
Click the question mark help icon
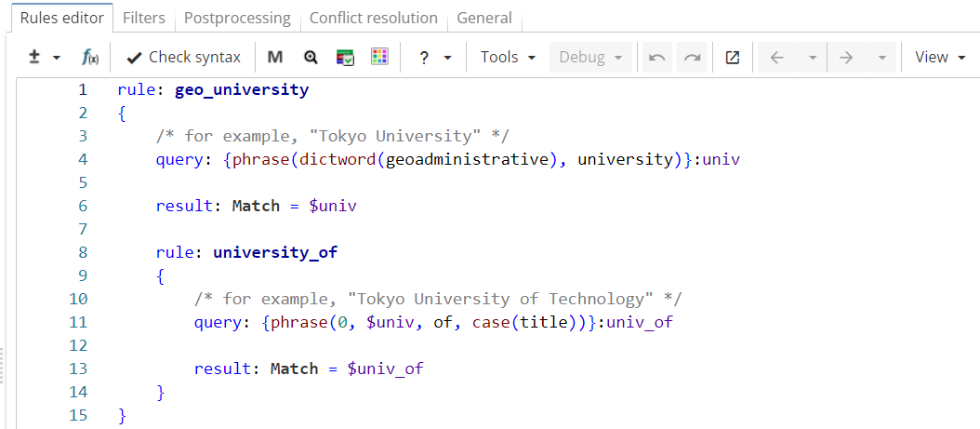(424, 58)
